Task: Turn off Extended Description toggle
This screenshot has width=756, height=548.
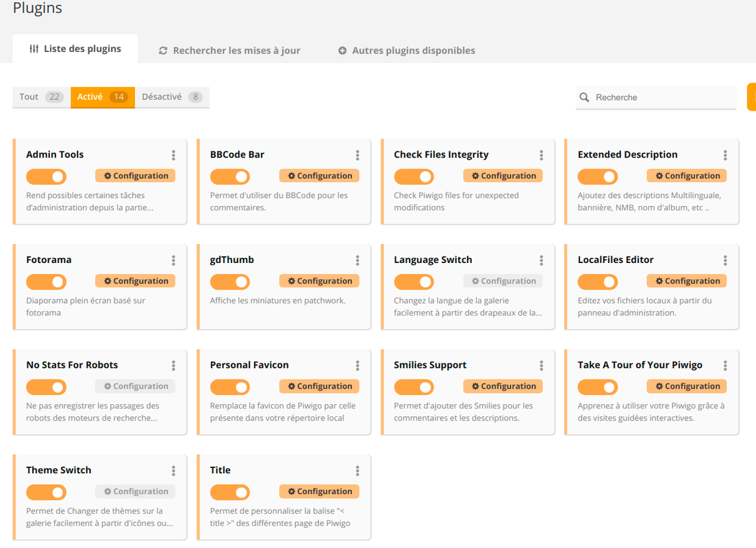Action: (x=598, y=177)
